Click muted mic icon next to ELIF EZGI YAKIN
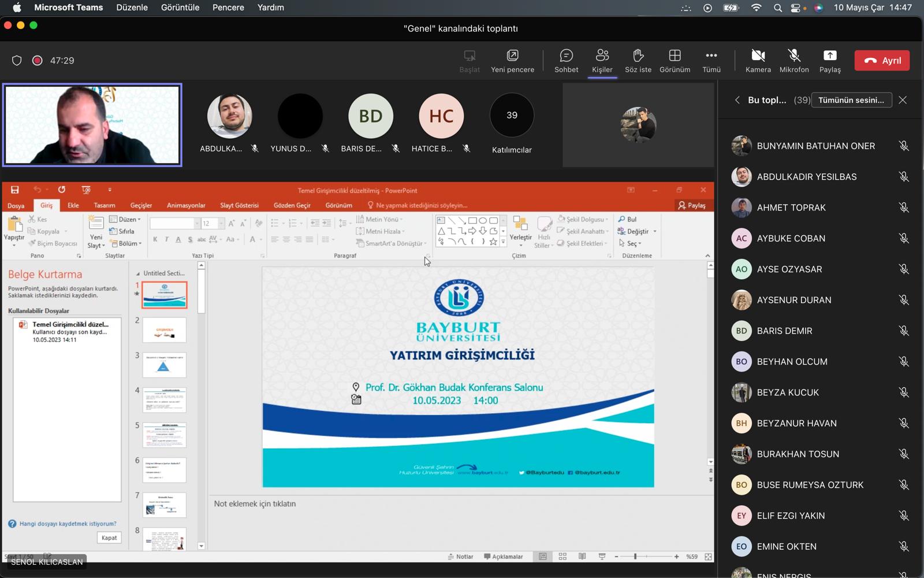Viewport: 924px width, 578px height. (904, 516)
